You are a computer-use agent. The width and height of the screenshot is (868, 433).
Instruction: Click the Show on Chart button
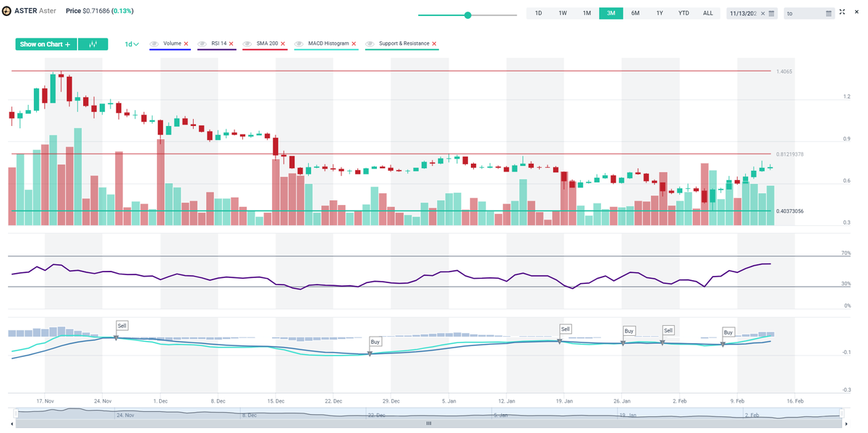click(x=46, y=44)
